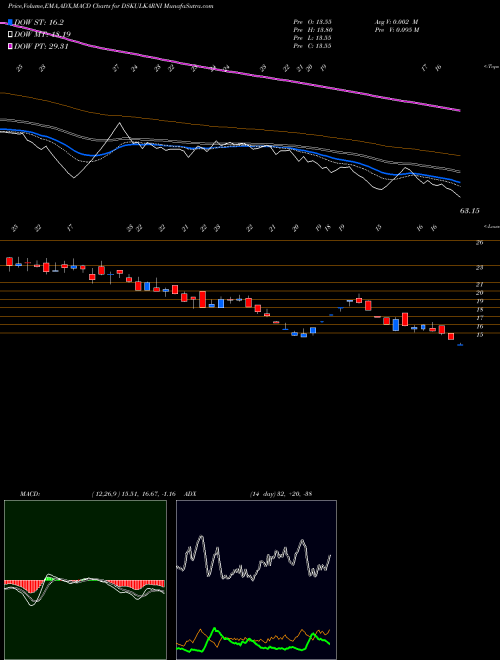Click the 'Pre C: 13.55' close value
This screenshot has width=500, height=660.
(x=312, y=46)
